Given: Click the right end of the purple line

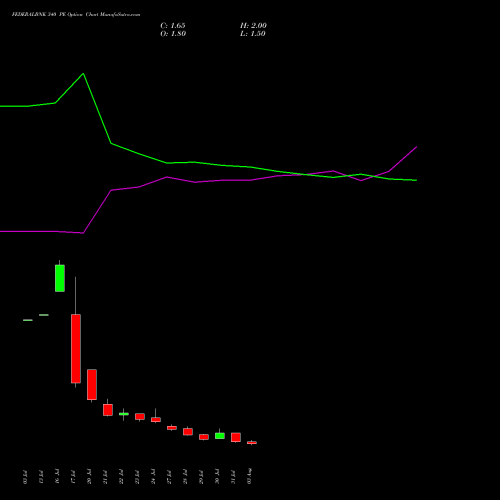Looking at the screenshot, I should [416, 147].
